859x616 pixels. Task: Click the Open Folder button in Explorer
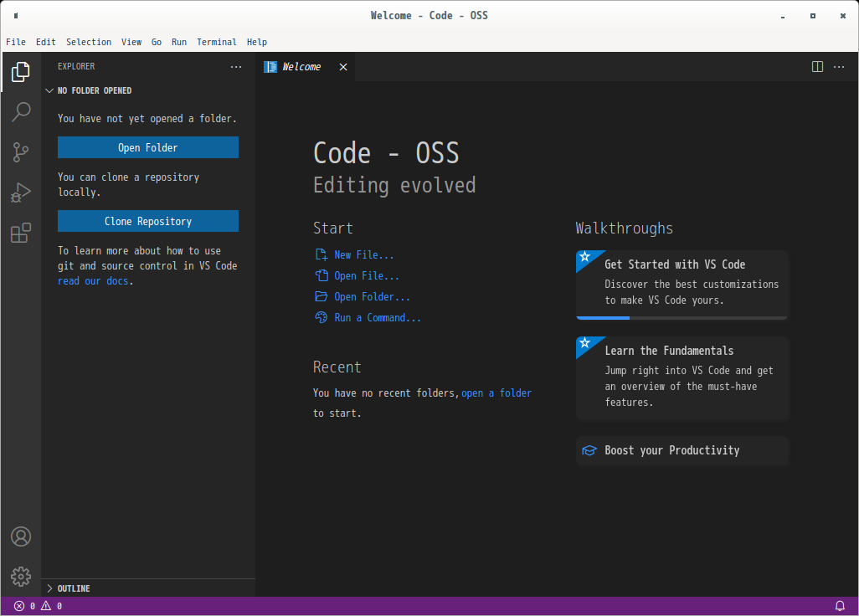click(148, 147)
